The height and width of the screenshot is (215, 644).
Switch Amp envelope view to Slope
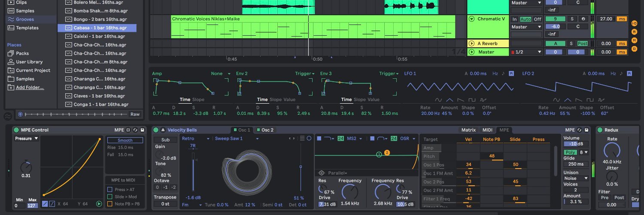click(198, 100)
